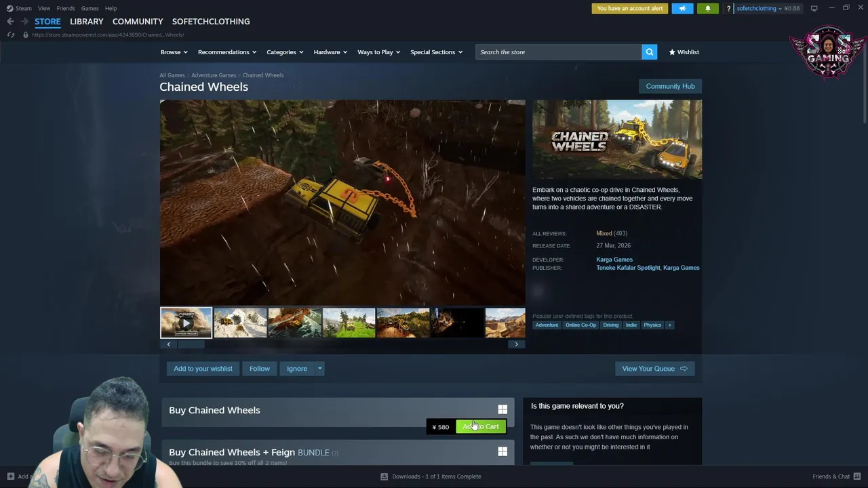Click the Driving tag
868x488 pixels.
(x=611, y=325)
